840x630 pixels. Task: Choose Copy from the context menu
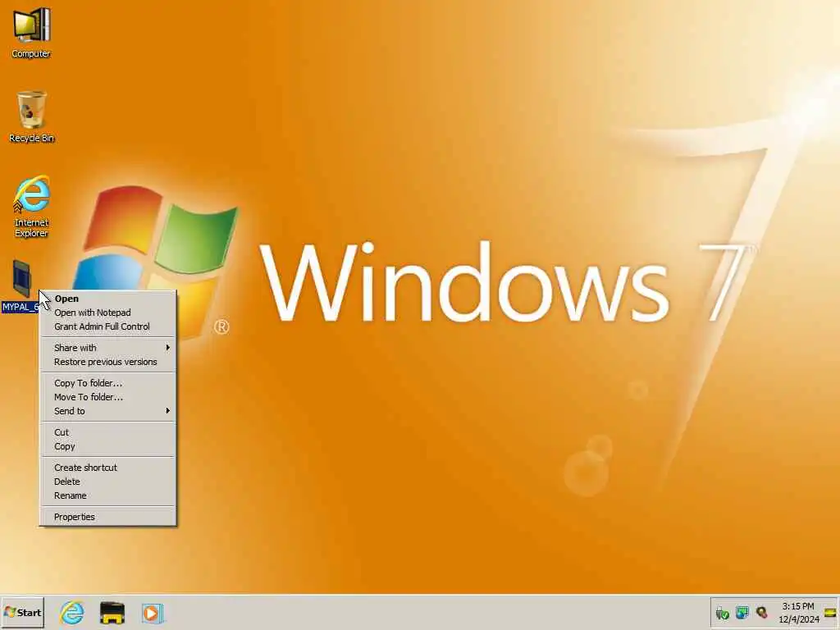click(x=108, y=446)
